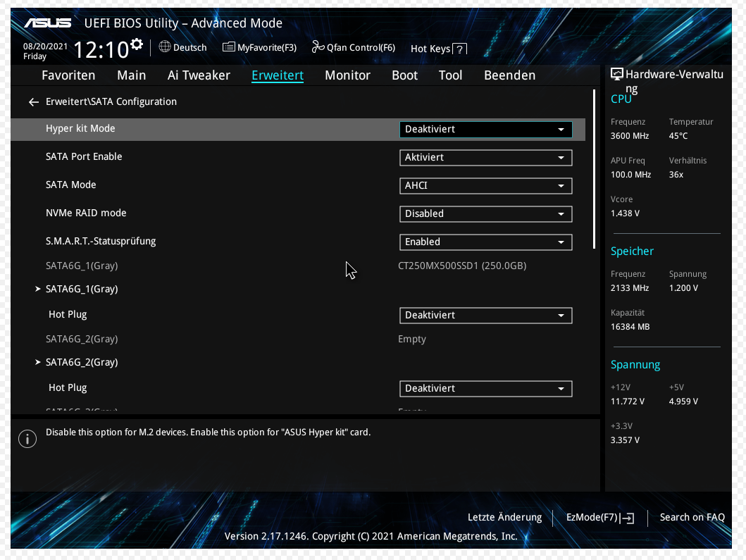Open Hot Plug dropdown under SATA6G_2
This screenshot has width=746, height=560.
(x=486, y=388)
